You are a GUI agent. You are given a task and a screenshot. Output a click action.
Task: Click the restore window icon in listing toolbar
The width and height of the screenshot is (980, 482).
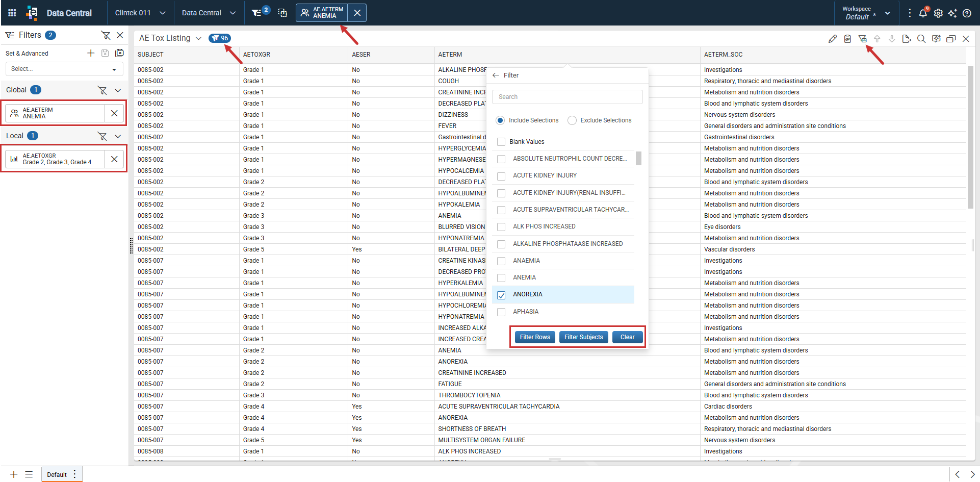[951, 39]
